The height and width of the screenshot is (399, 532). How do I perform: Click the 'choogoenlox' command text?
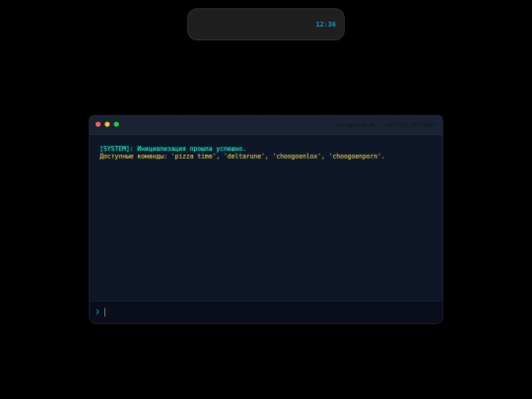tap(297, 157)
